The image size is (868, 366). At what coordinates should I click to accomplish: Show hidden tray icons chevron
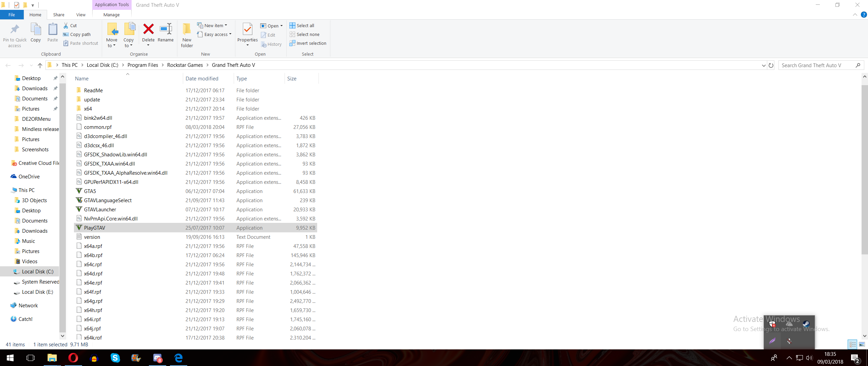pyautogui.click(x=789, y=358)
